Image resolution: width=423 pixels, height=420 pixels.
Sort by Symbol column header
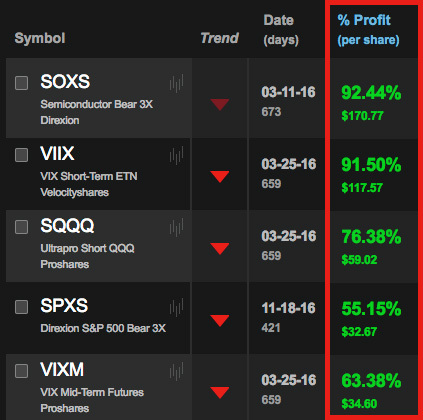tap(40, 38)
